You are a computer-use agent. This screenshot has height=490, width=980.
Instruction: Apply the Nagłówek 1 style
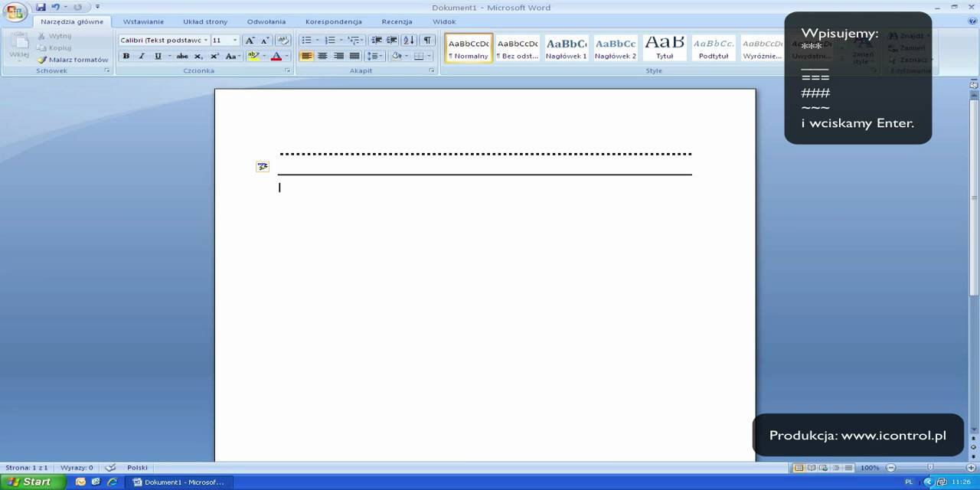(567, 47)
